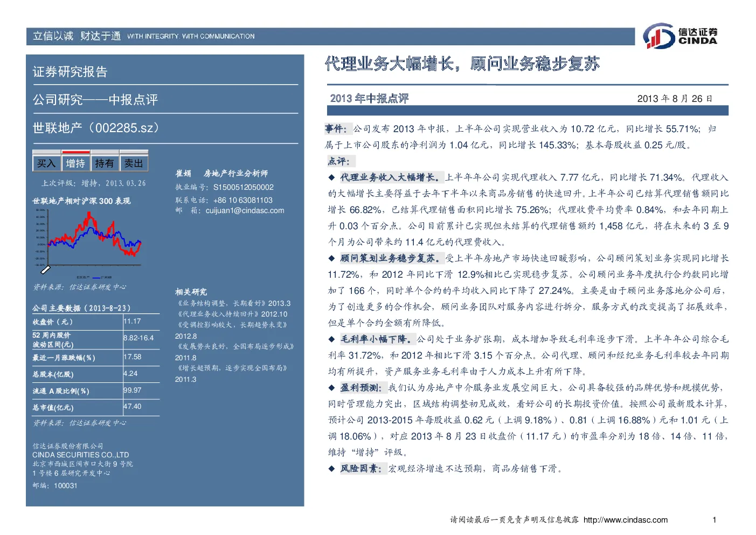
Task: Select the 增持 rating box
Action: [75, 163]
